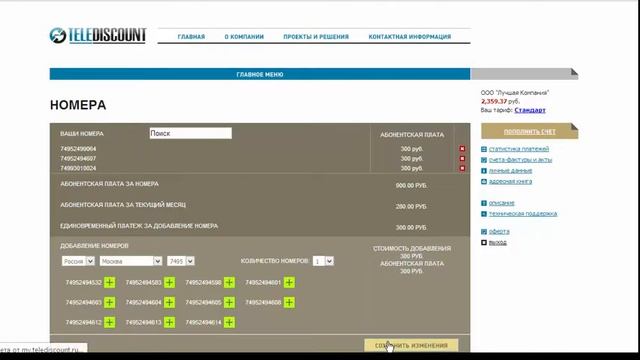Screen dimensions: 640x360
Task: Click пополнить счет button
Action: click(x=529, y=131)
